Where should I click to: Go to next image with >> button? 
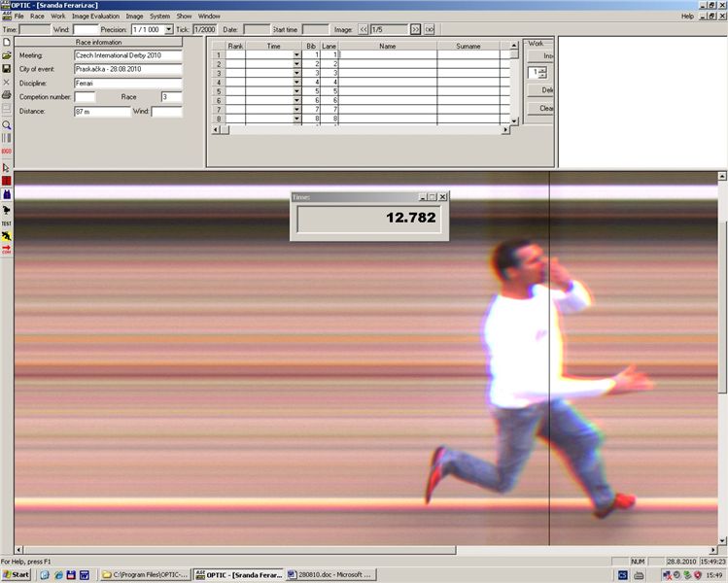point(416,30)
